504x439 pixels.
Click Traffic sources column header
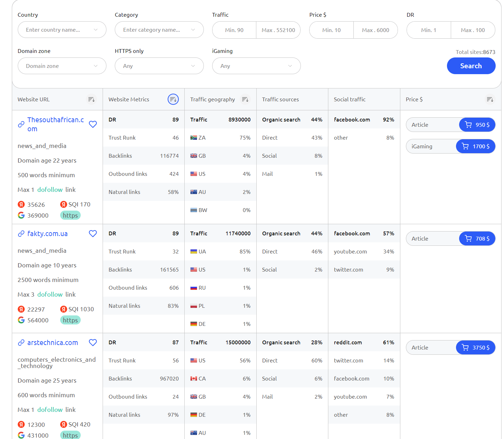[280, 100]
